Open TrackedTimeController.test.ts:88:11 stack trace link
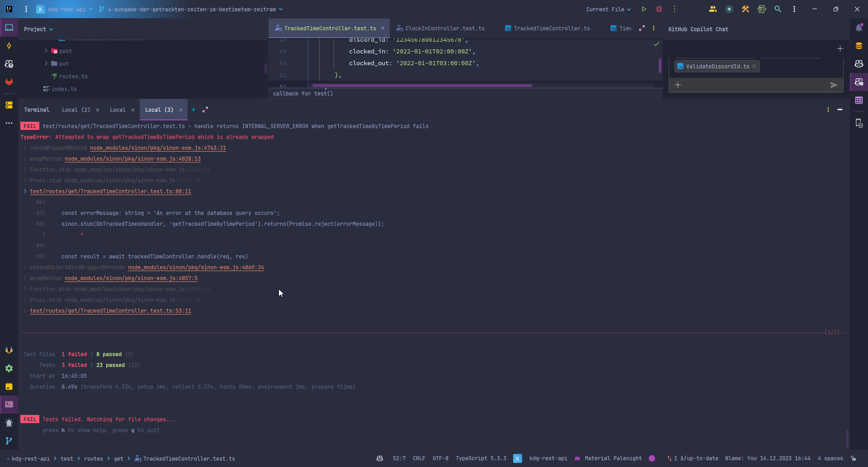This screenshot has height=467, width=868. tap(110, 191)
